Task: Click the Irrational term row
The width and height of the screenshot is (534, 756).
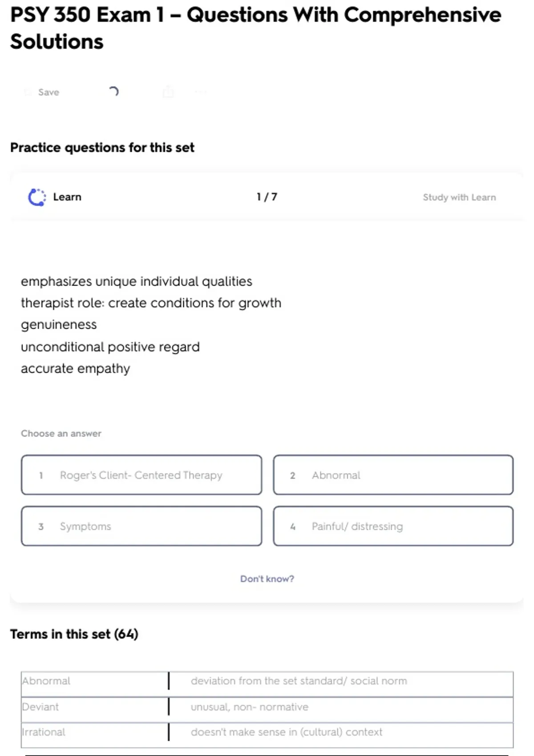Action: 44,732
